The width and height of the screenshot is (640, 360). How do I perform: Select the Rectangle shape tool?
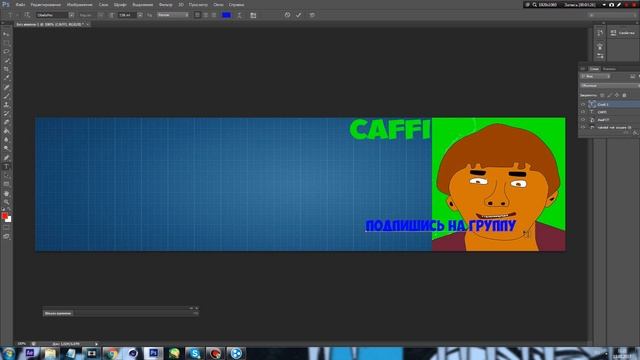[6, 184]
